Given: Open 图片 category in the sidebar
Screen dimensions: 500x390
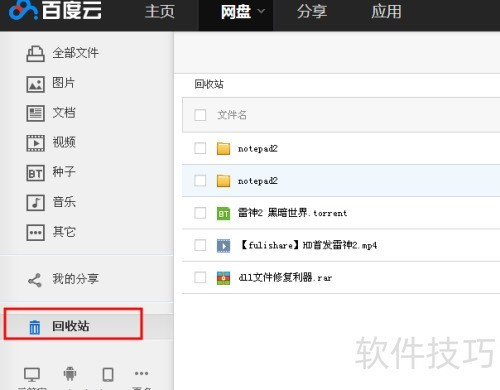Looking at the screenshot, I should click(63, 83).
